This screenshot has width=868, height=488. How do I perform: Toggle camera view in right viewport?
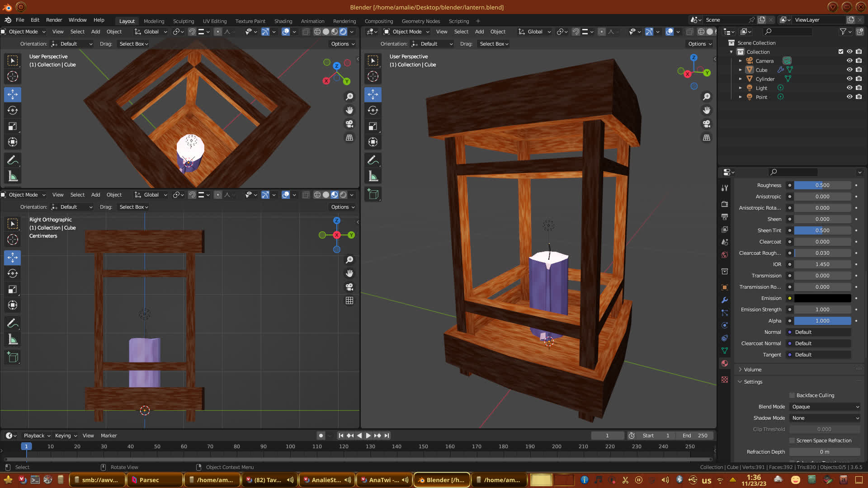(707, 124)
